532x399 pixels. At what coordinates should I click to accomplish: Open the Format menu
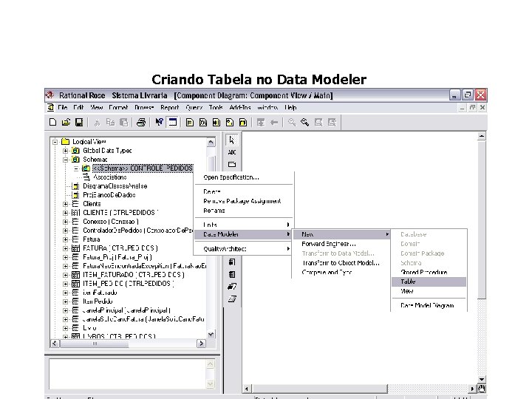pyautogui.click(x=118, y=108)
